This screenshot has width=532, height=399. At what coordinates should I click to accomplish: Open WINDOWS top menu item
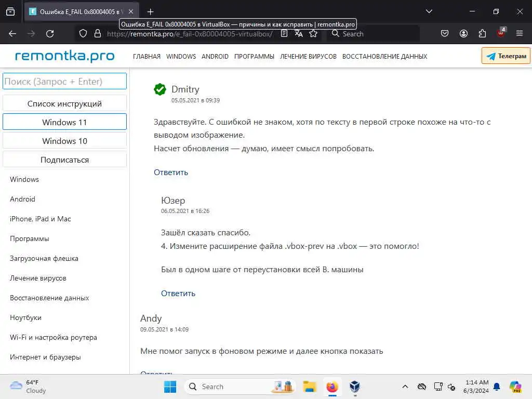181,56
